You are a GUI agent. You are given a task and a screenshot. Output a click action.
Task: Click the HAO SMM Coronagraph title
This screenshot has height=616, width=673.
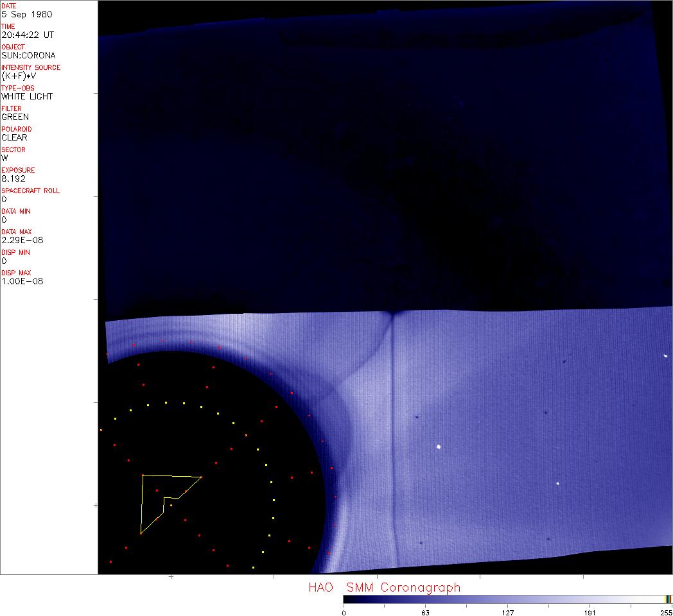click(x=384, y=587)
